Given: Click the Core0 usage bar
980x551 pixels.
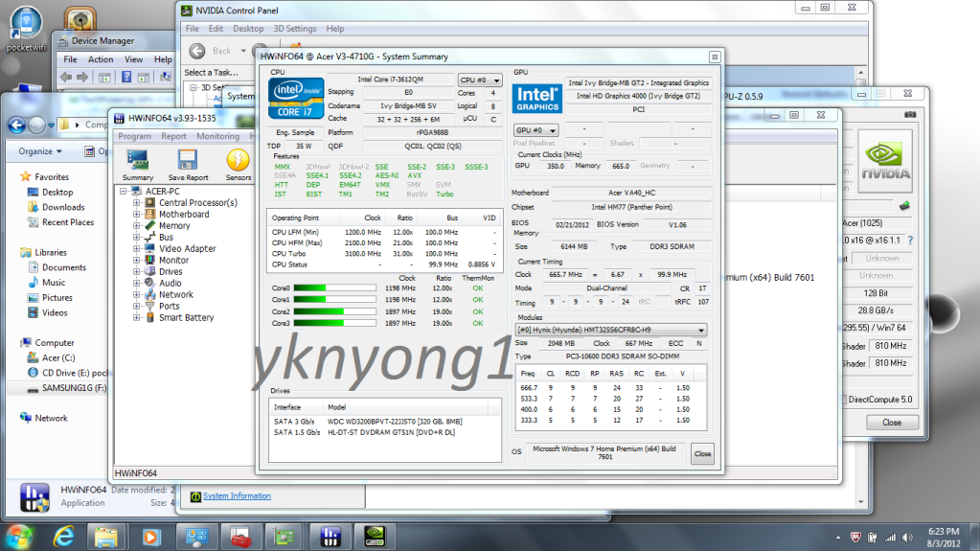Looking at the screenshot, I should [x=334, y=288].
